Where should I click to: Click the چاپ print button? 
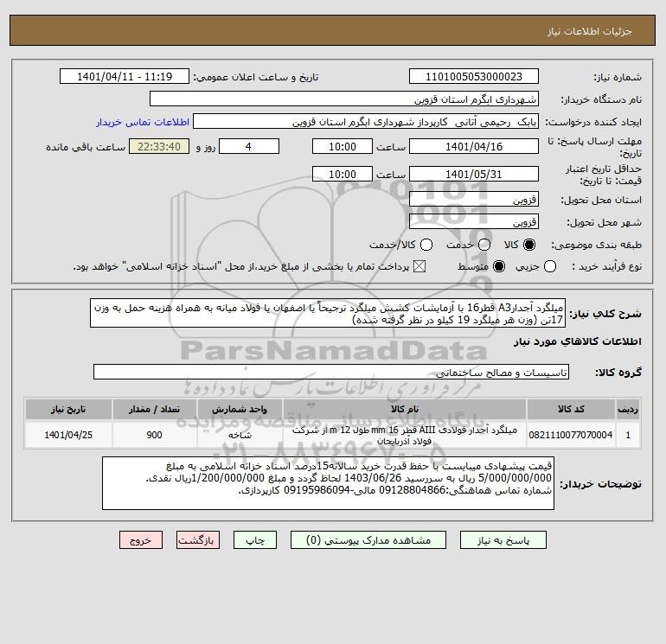point(255,540)
